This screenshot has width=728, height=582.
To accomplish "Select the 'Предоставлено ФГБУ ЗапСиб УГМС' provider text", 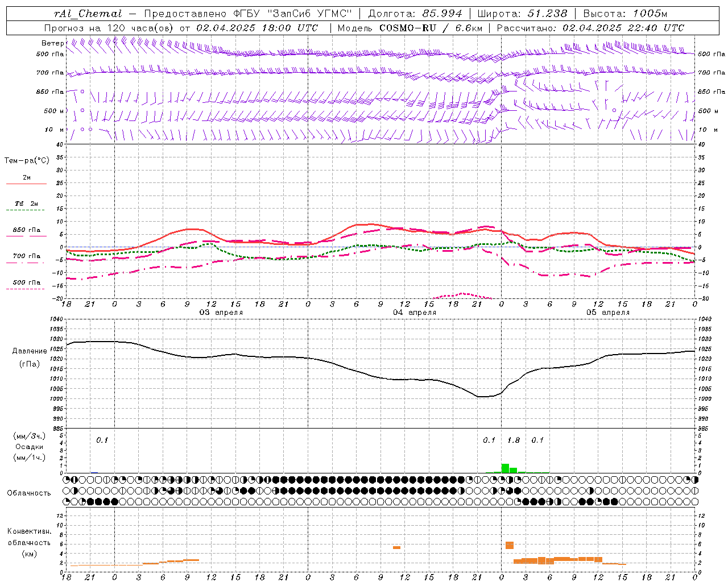I will pos(248,14).
